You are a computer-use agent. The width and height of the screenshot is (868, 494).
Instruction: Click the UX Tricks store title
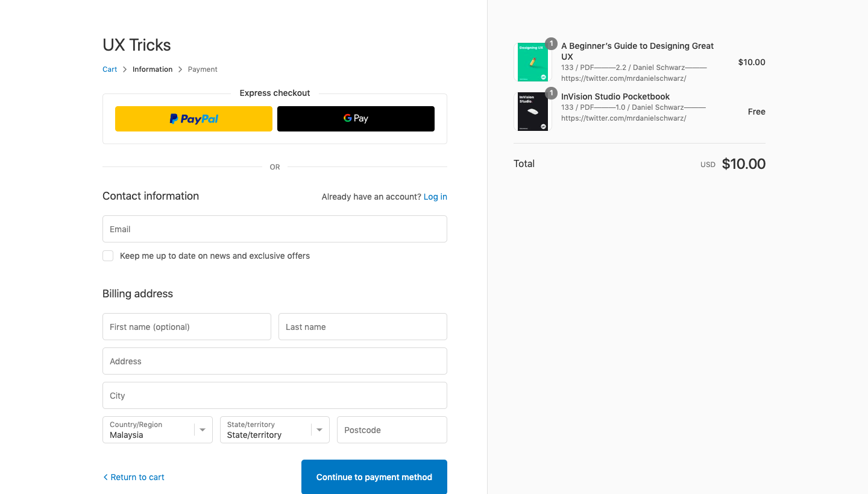click(x=137, y=45)
